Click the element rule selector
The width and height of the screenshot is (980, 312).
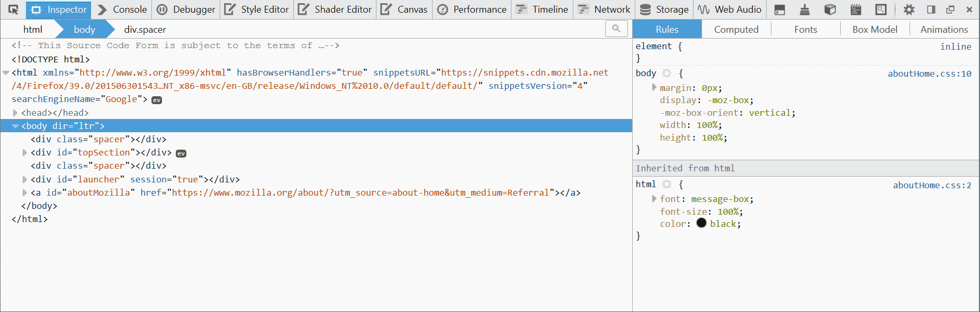[654, 46]
